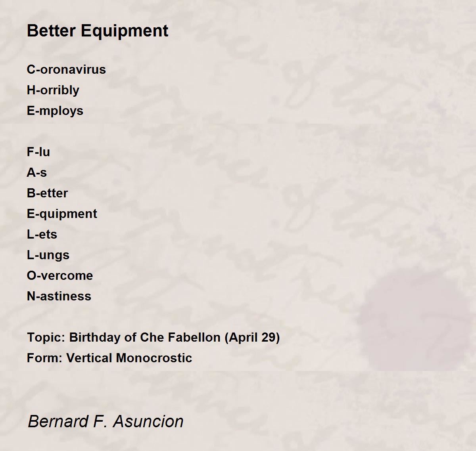Click the author name "Bernard F. Asuncion"

[x=106, y=421]
